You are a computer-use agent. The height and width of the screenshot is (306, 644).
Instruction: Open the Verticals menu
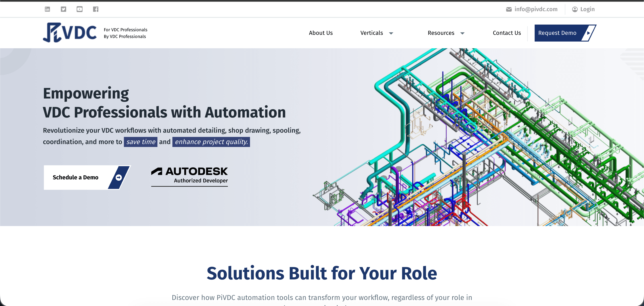point(371,33)
